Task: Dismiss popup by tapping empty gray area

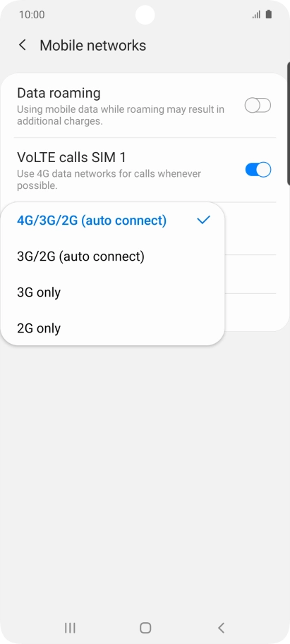Action: (145, 472)
